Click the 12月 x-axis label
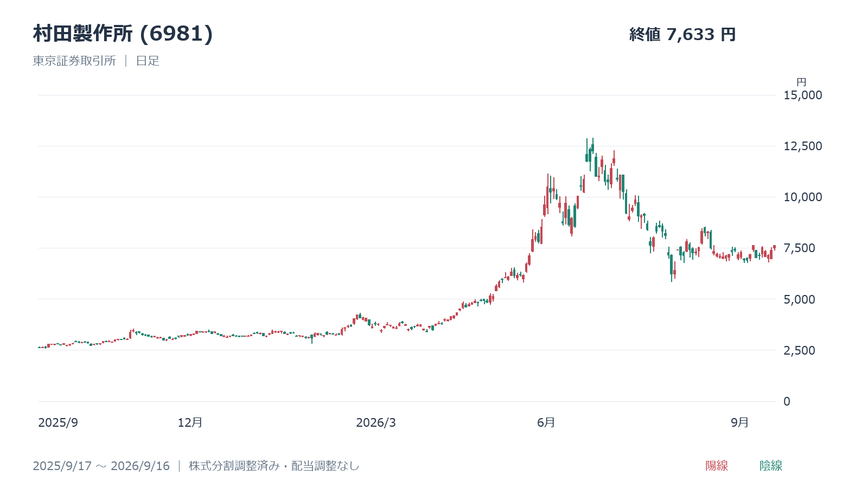The width and height of the screenshot is (868, 488). 190,422
